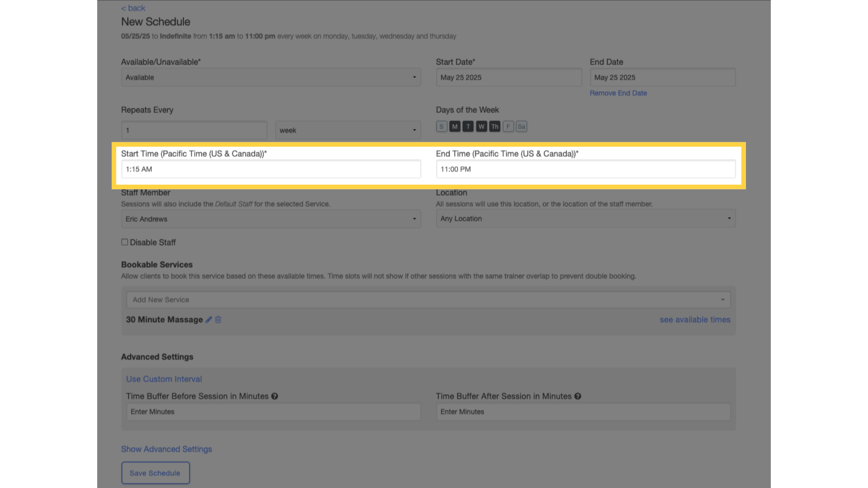Click the '30 Minute Massage' service name
The image size is (868, 488).
(x=164, y=319)
